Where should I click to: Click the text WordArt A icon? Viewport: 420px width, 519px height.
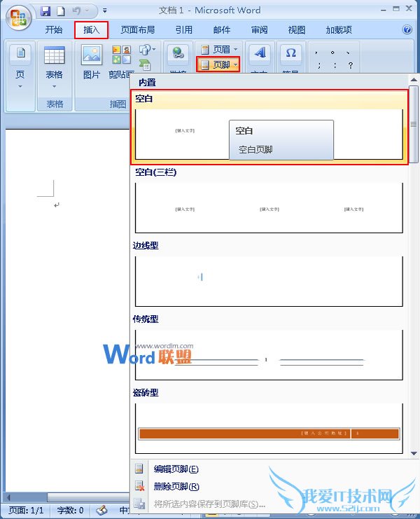pos(260,53)
